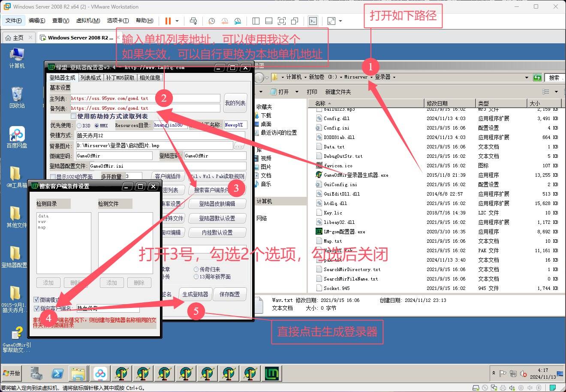Open the 回收站 recycle bin icon
Viewport: 566px width, 392px height.
[x=17, y=96]
